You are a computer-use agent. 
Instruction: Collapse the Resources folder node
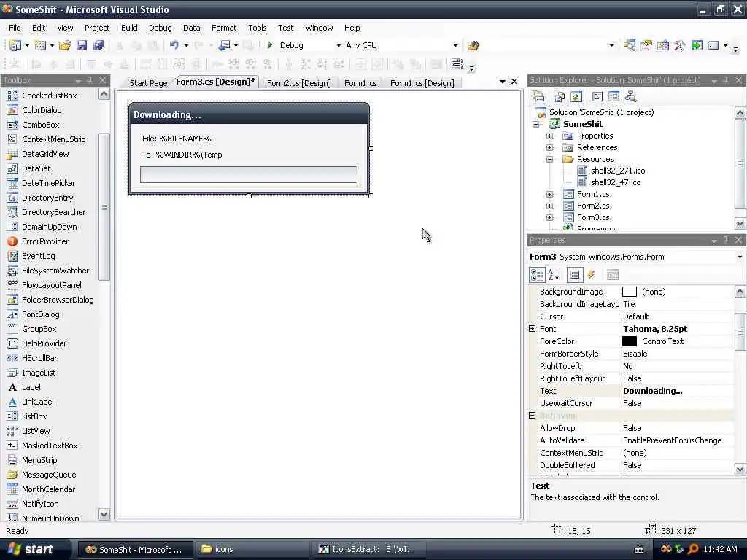[549, 160]
